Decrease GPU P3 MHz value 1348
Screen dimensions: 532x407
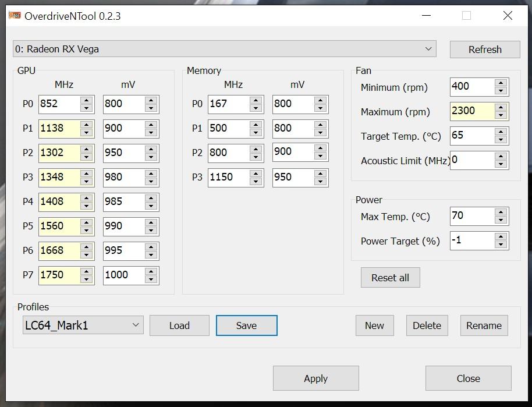click(x=87, y=182)
